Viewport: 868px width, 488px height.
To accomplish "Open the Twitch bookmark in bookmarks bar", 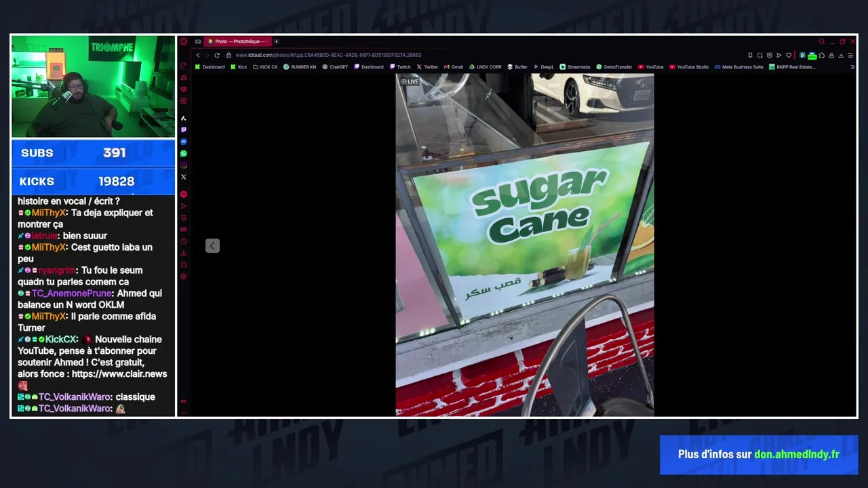I will click(x=400, y=67).
